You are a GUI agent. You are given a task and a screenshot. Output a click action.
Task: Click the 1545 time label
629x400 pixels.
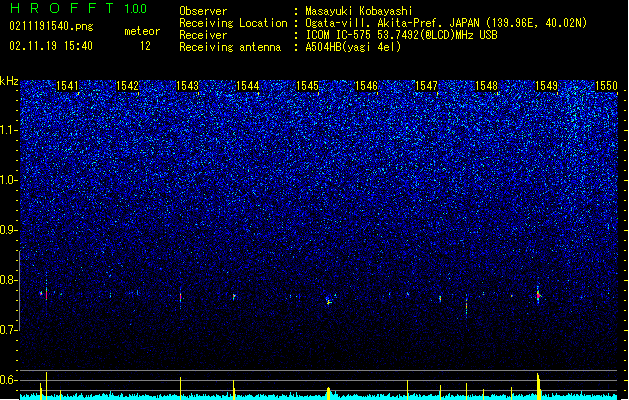coord(307,86)
